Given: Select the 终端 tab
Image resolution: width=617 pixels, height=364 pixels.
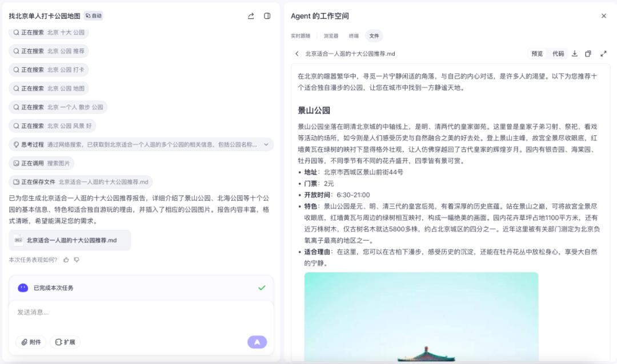Looking at the screenshot, I should click(x=354, y=35).
